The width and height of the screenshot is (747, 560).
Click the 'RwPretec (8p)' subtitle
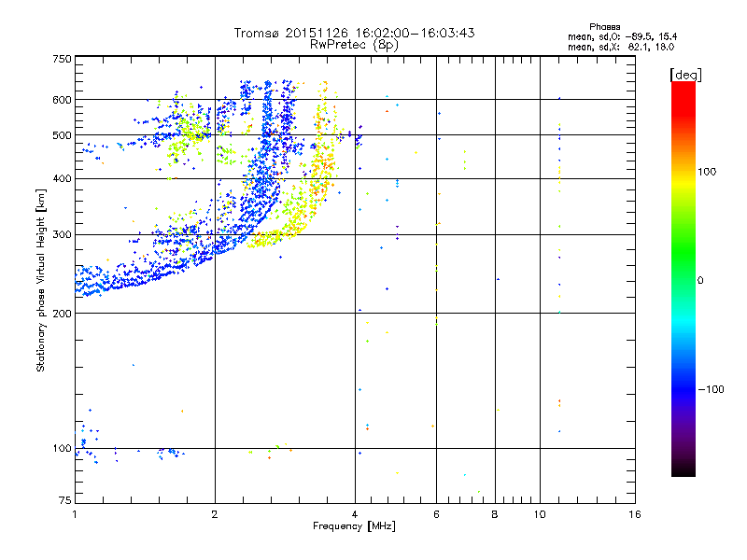click(x=354, y=45)
